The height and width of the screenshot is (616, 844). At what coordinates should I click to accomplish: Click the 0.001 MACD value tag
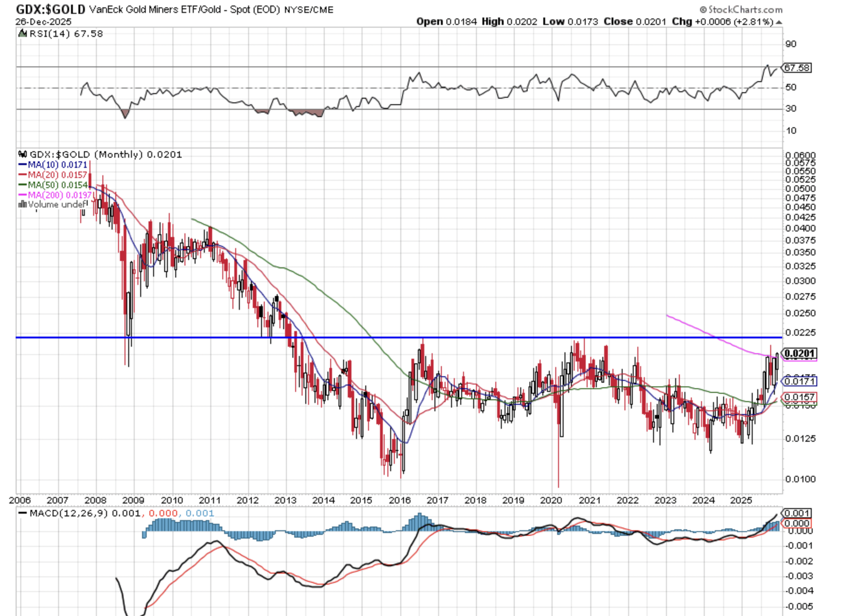pos(796,513)
